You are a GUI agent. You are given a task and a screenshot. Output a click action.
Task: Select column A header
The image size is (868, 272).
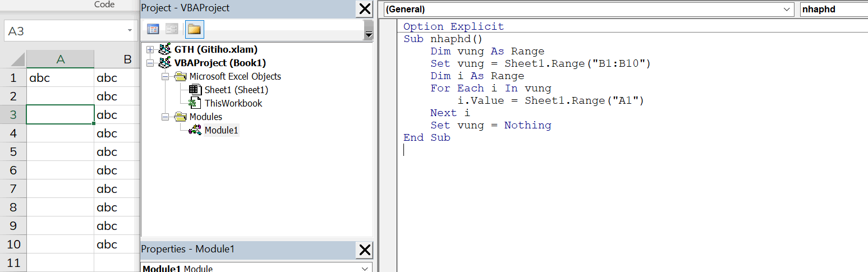click(61, 59)
